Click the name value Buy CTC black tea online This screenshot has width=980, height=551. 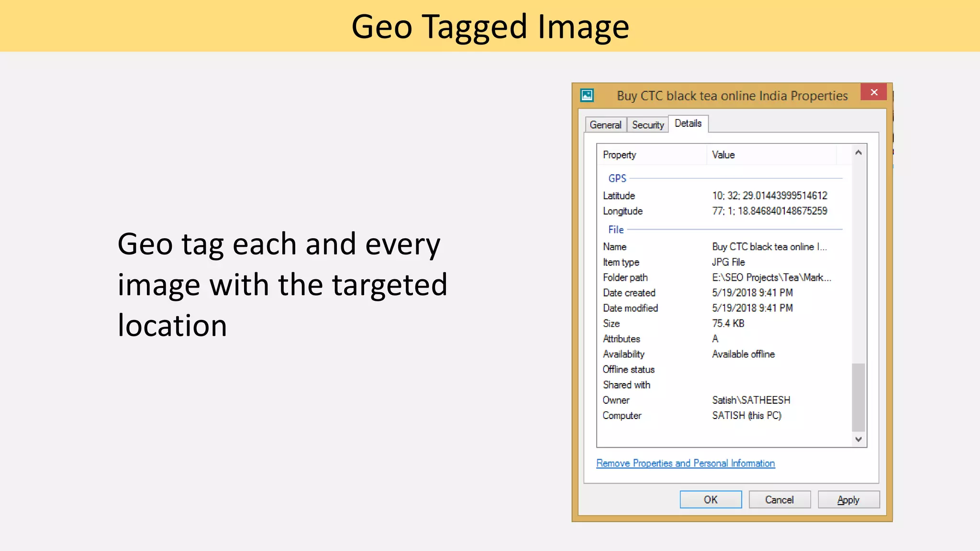tap(769, 247)
